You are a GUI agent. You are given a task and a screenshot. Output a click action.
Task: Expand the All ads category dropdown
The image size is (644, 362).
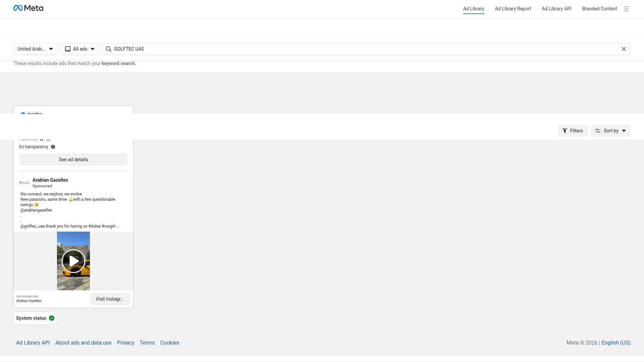click(x=80, y=49)
